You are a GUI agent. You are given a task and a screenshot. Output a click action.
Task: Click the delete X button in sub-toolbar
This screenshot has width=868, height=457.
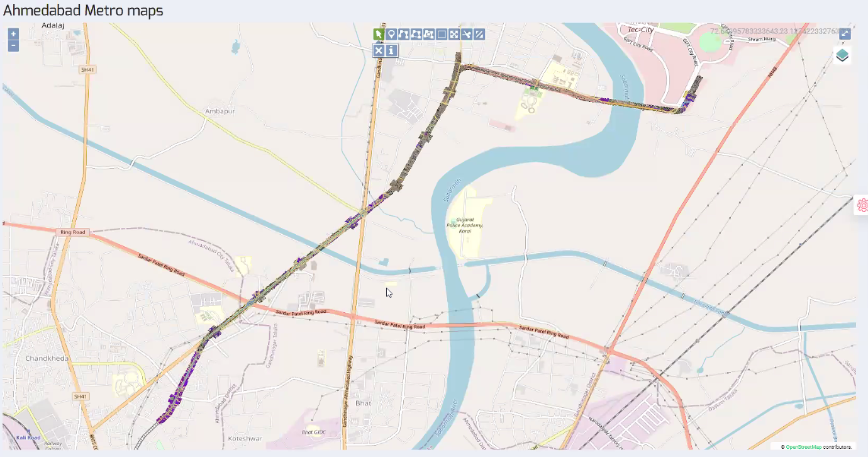379,50
